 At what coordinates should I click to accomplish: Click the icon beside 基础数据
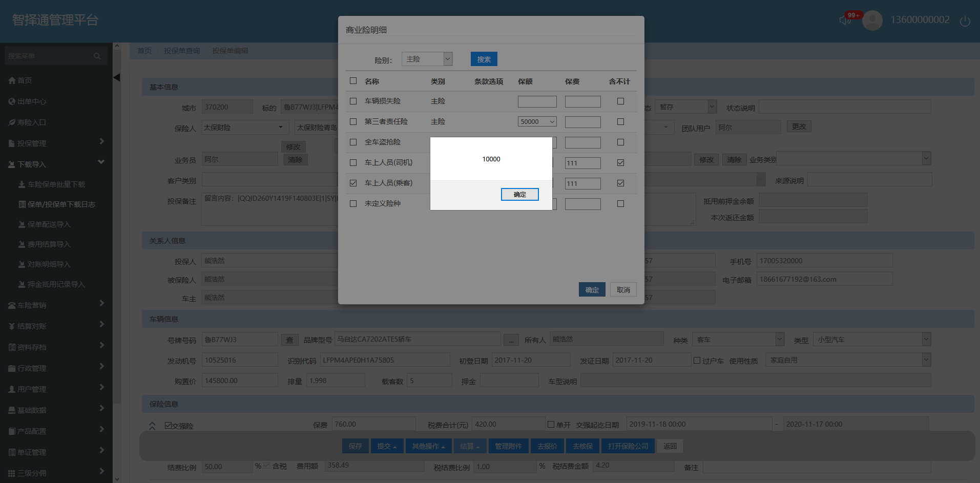[12, 410]
